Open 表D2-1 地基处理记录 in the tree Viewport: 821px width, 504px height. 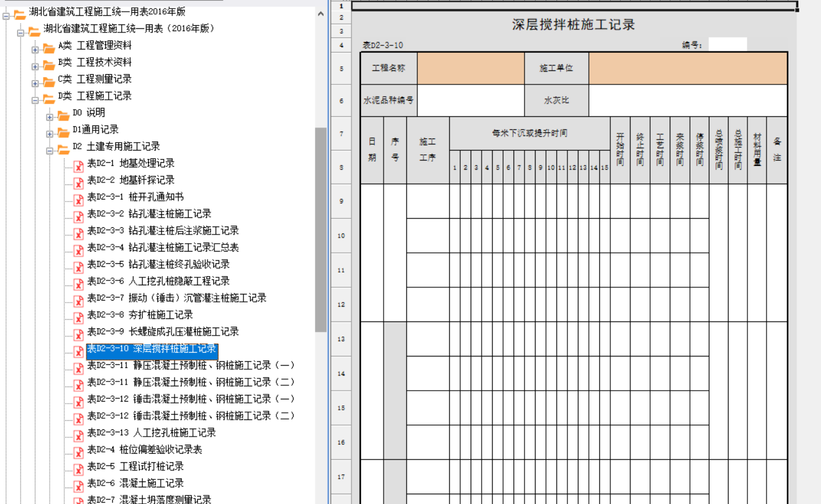[x=131, y=163]
